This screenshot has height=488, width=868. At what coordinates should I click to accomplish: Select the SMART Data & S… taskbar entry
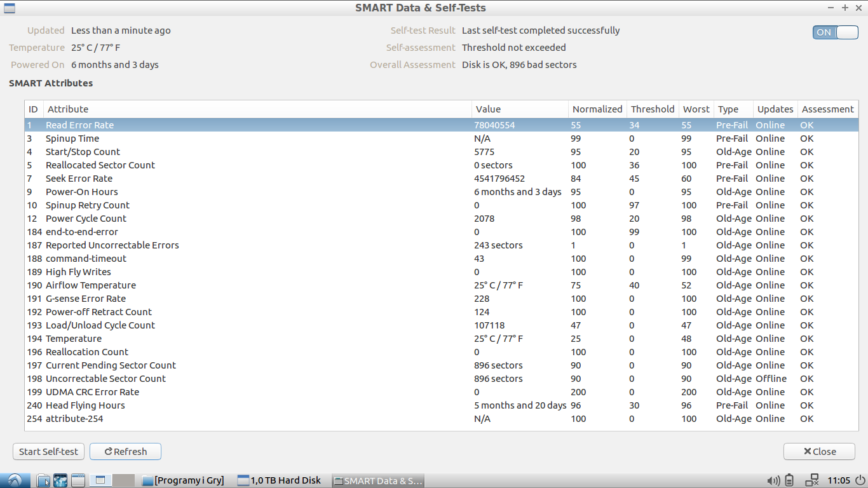coord(378,480)
